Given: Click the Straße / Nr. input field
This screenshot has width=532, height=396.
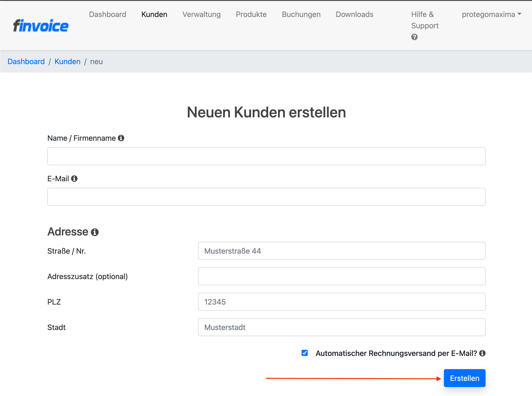Looking at the screenshot, I should 342,251.
